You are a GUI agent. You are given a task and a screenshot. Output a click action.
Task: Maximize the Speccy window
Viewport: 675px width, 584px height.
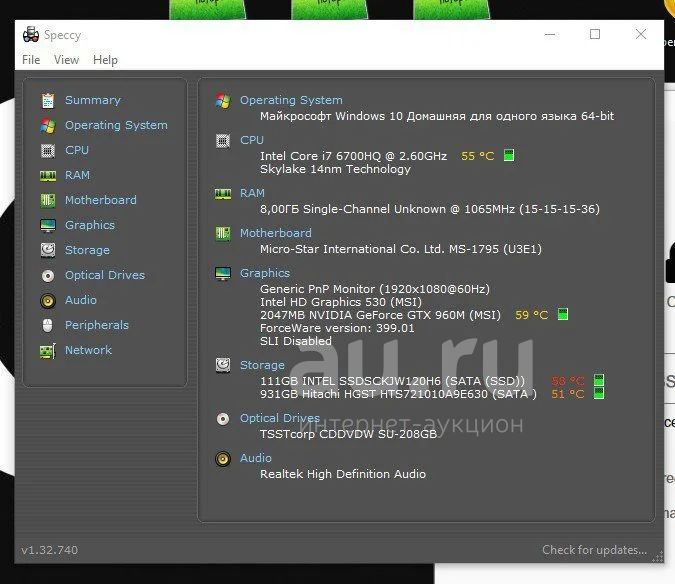click(595, 34)
